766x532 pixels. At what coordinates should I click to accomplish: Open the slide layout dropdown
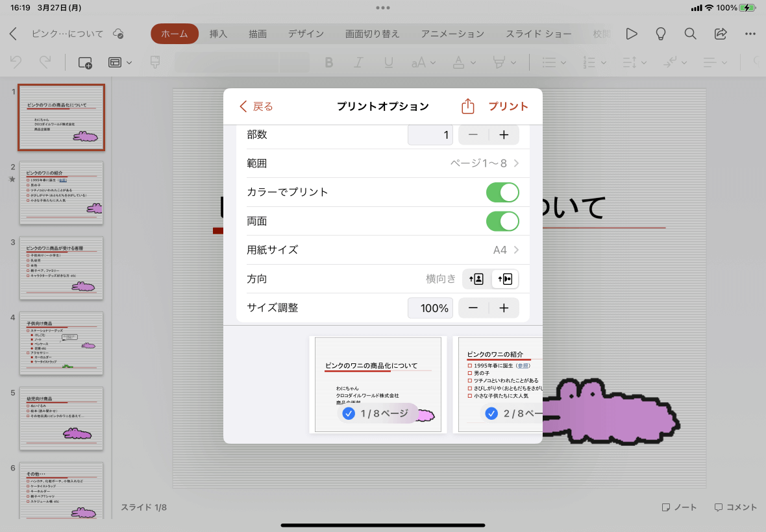pyautogui.click(x=119, y=62)
